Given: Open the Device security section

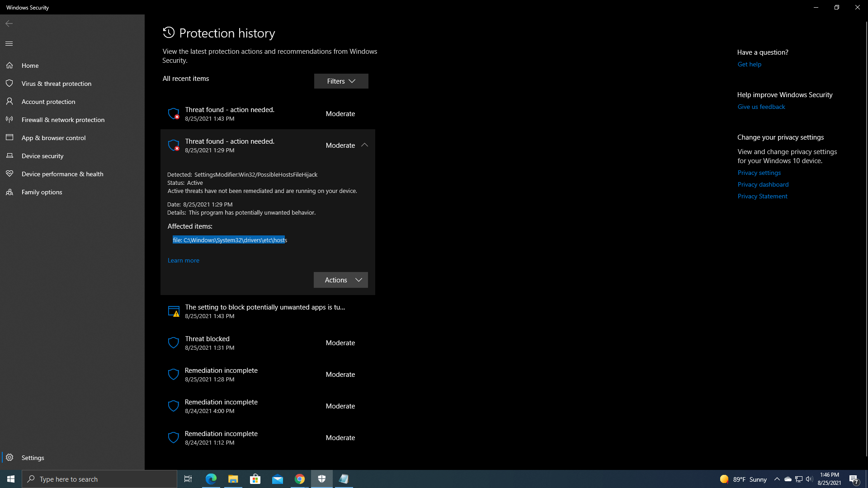Looking at the screenshot, I should click(x=42, y=156).
